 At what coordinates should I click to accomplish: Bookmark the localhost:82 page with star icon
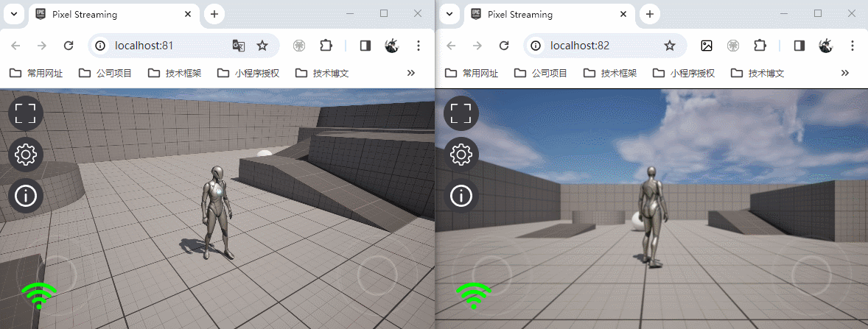(670, 46)
